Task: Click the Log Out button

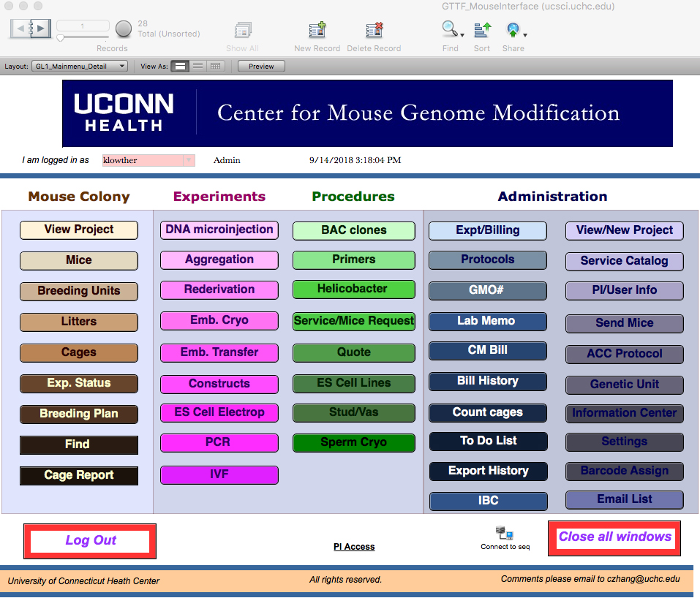Action: (x=89, y=540)
